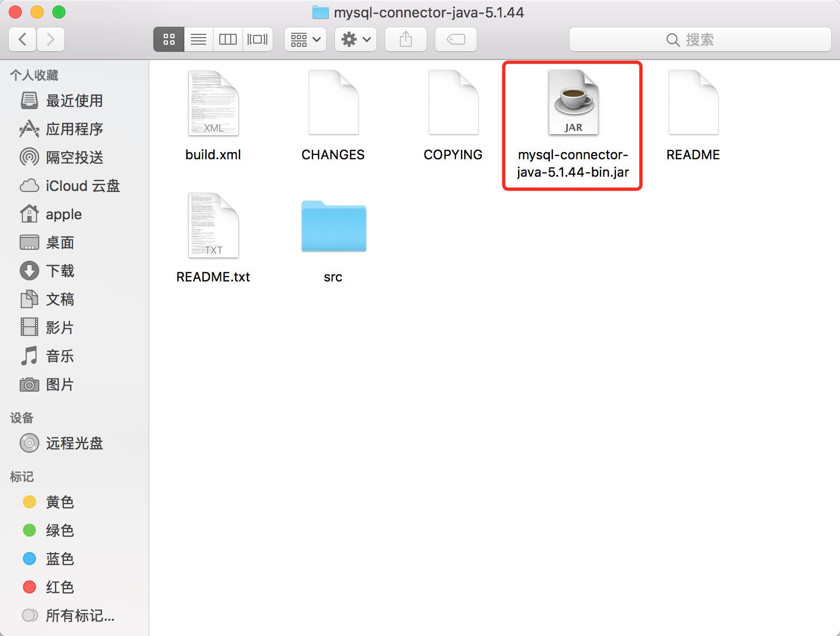Click the CHANGES file name label
Viewport: 840px width, 636px height.
[x=333, y=155]
